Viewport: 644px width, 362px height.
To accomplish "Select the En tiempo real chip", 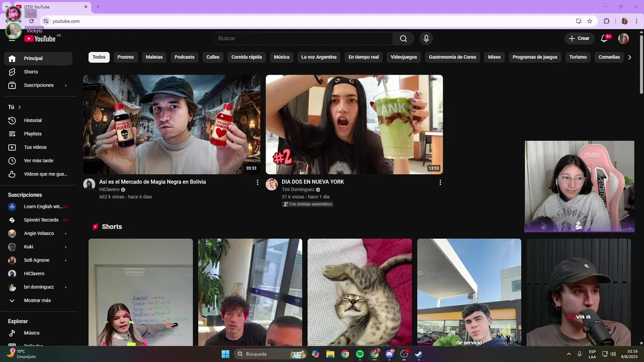I will pos(364,57).
